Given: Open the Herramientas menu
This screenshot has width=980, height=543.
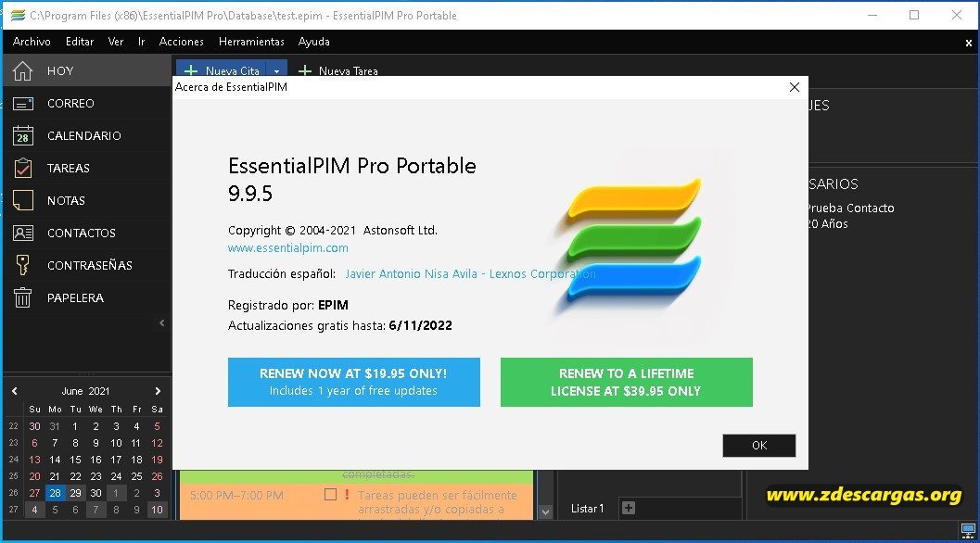Looking at the screenshot, I should pos(251,42).
